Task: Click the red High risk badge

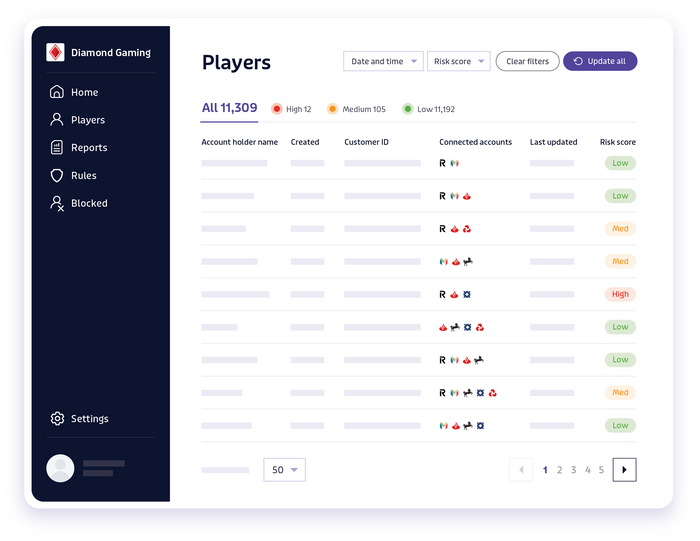Action: (x=620, y=295)
